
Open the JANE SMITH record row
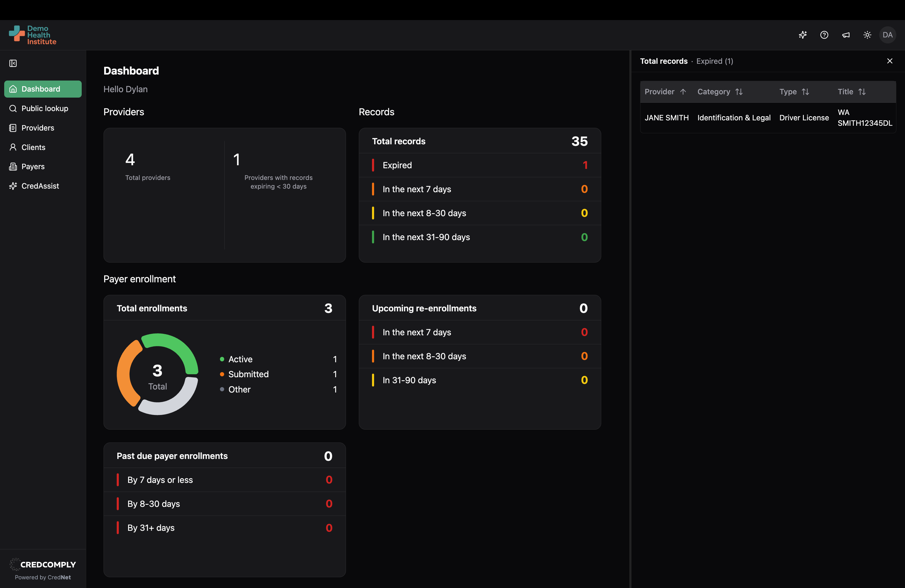point(666,118)
